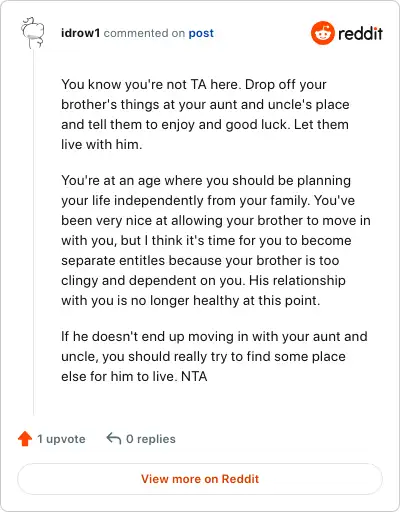Viewport: 400px width, 512px height.
Task: Click the "0 replies" label
Action: tap(151, 439)
